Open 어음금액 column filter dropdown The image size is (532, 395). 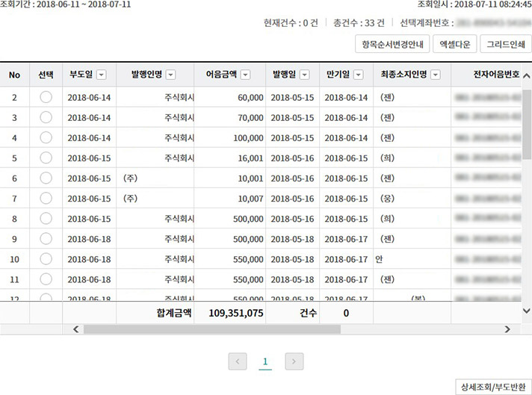(x=246, y=75)
